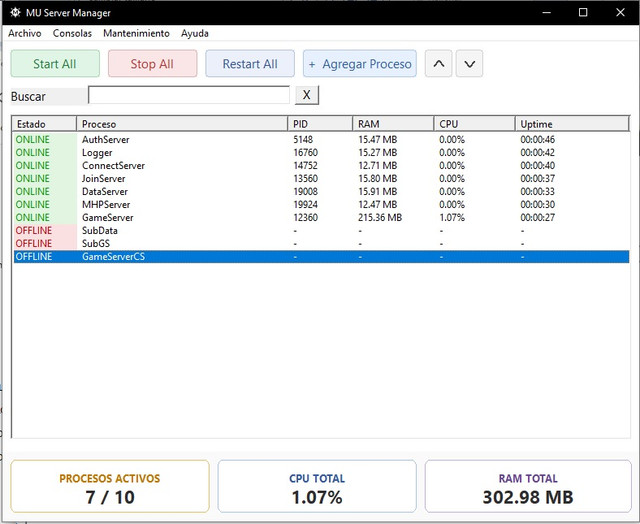Click PID value 14752
This screenshot has width=640, height=524.
pyautogui.click(x=305, y=166)
